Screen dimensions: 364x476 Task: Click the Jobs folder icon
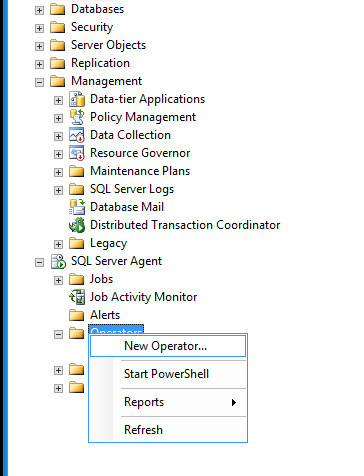pos(77,279)
